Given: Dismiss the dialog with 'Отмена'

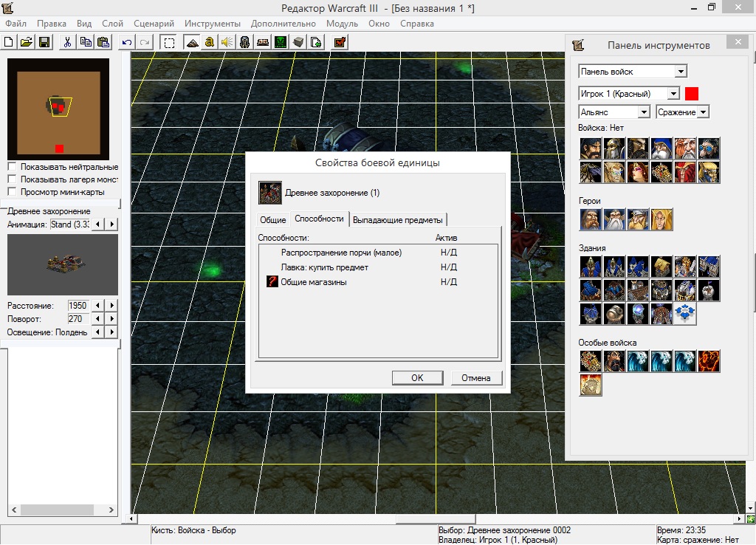Looking at the screenshot, I should click(x=476, y=378).
